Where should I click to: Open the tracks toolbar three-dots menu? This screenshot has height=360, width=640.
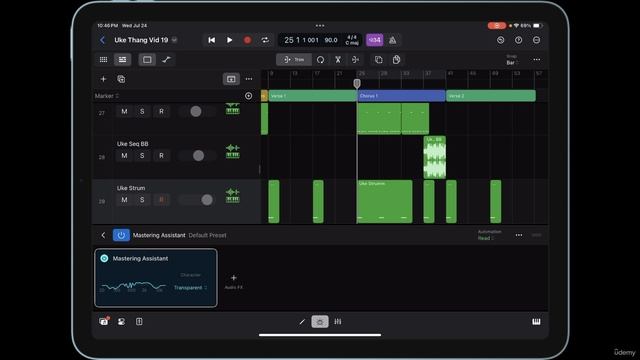tap(536, 60)
